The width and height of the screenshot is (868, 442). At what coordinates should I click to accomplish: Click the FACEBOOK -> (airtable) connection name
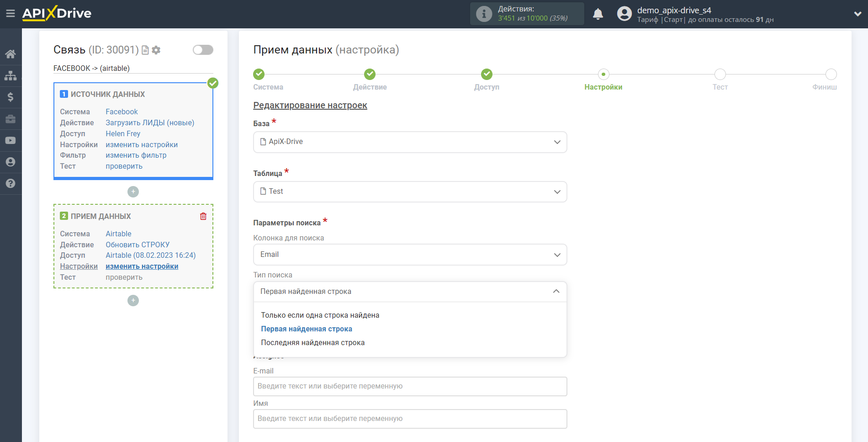point(91,68)
